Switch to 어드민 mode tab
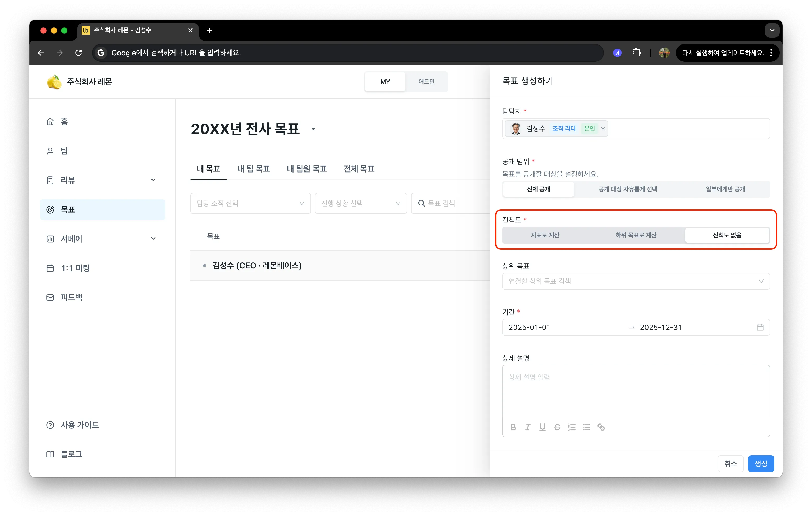812x516 pixels. tap(426, 82)
